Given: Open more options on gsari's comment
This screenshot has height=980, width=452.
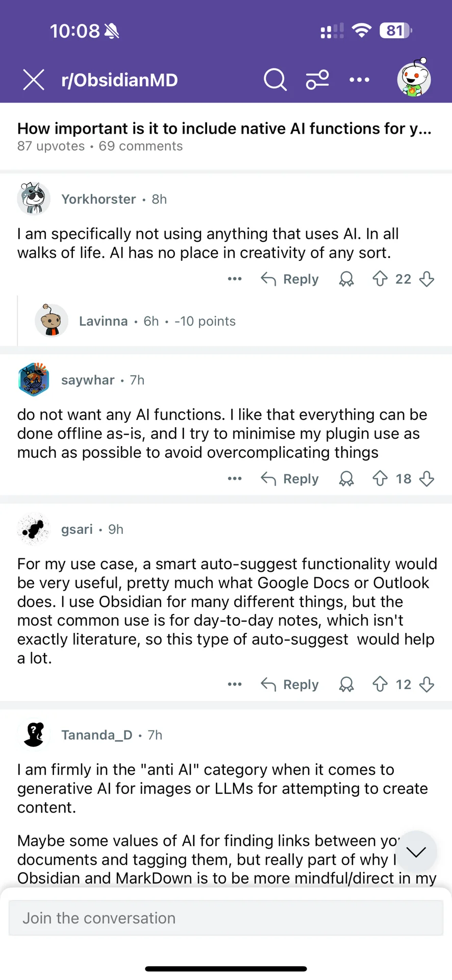Looking at the screenshot, I should pyautogui.click(x=235, y=684).
